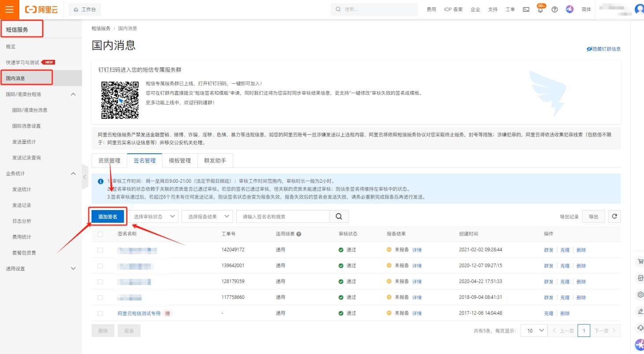Screen dimensions: 644x354
Task: Click the 工作台 button in header
Action: point(85,9)
